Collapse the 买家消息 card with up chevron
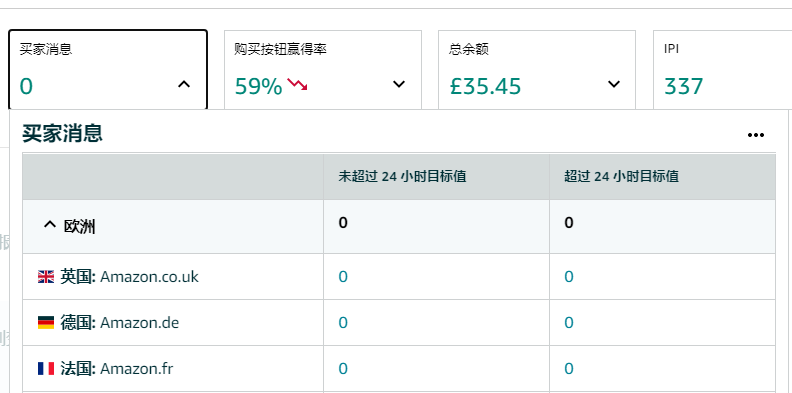The height and width of the screenshot is (393, 792). coord(184,84)
